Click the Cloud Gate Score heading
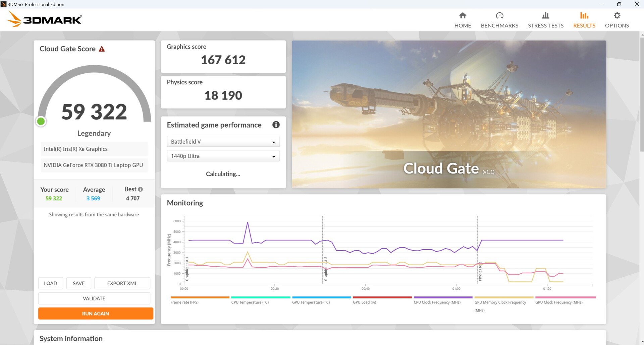The image size is (644, 345). point(67,49)
